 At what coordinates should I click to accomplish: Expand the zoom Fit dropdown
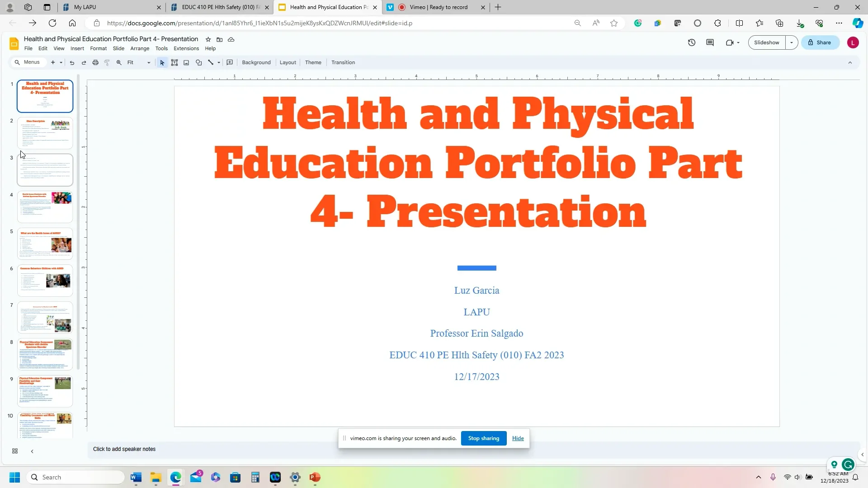pos(148,62)
